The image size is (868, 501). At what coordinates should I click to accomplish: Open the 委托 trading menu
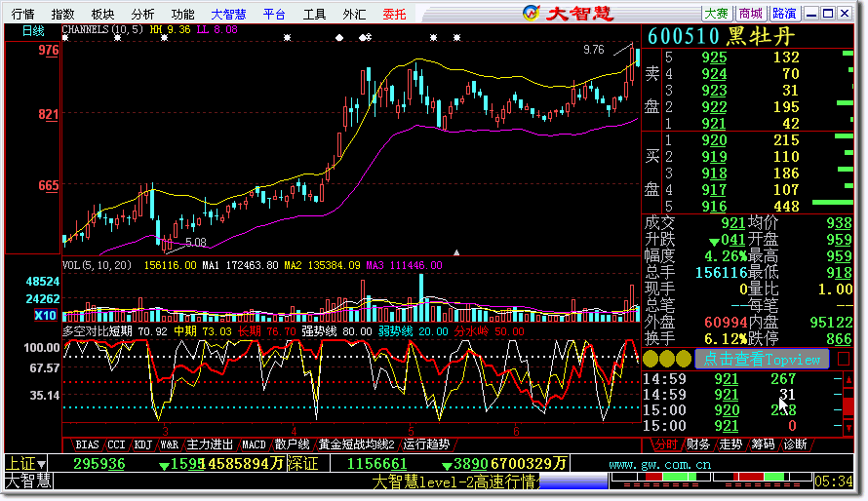[x=394, y=14]
